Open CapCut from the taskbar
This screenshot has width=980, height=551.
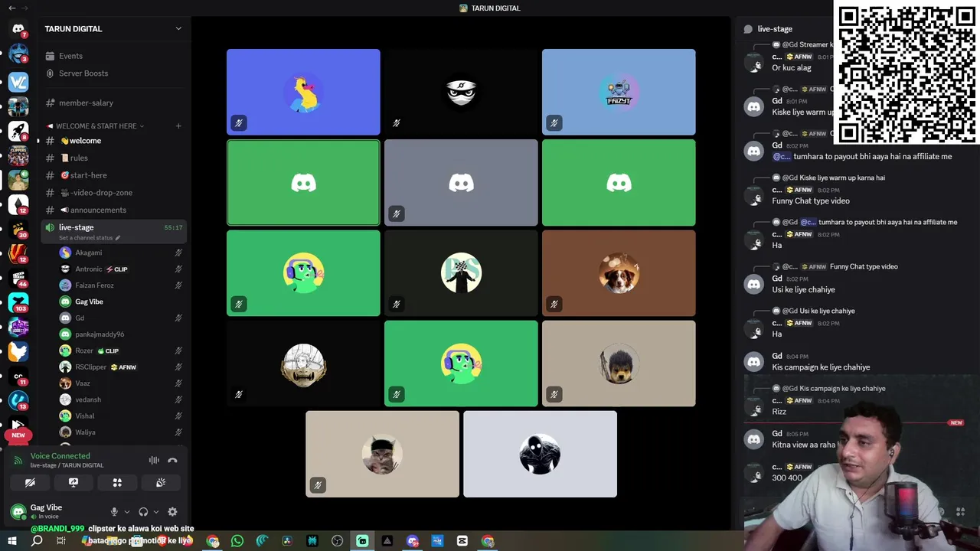click(462, 541)
